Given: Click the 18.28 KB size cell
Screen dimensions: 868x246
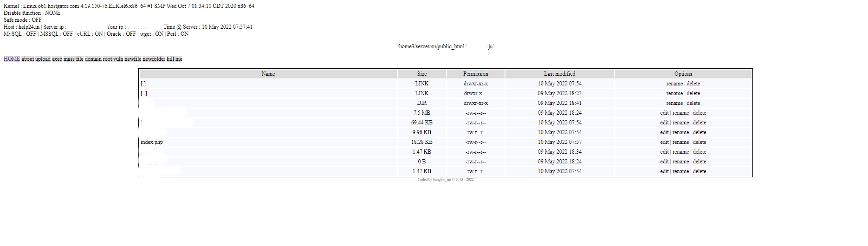Looking at the screenshot, I should coord(422,142).
